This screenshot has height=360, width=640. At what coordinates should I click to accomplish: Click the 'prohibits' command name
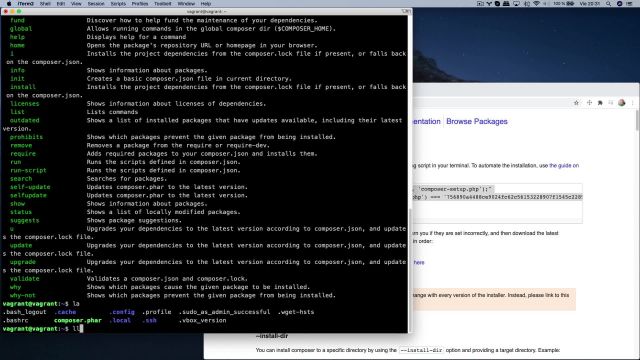coord(26,137)
